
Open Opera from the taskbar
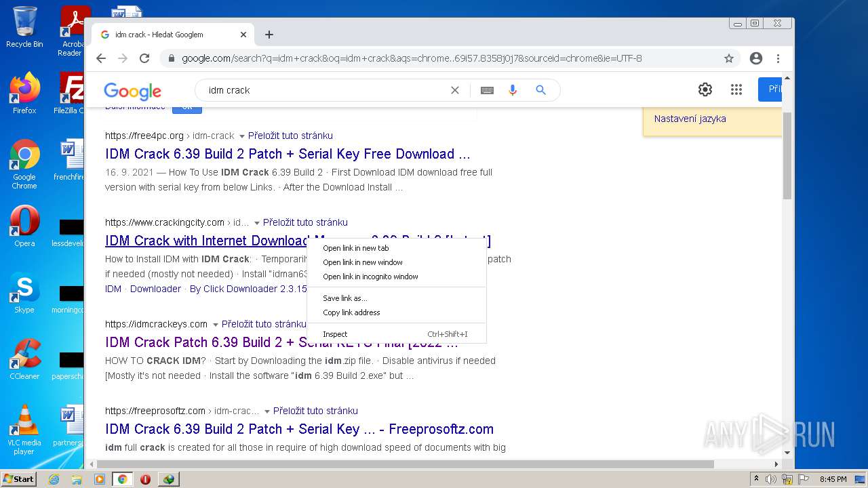click(x=145, y=479)
